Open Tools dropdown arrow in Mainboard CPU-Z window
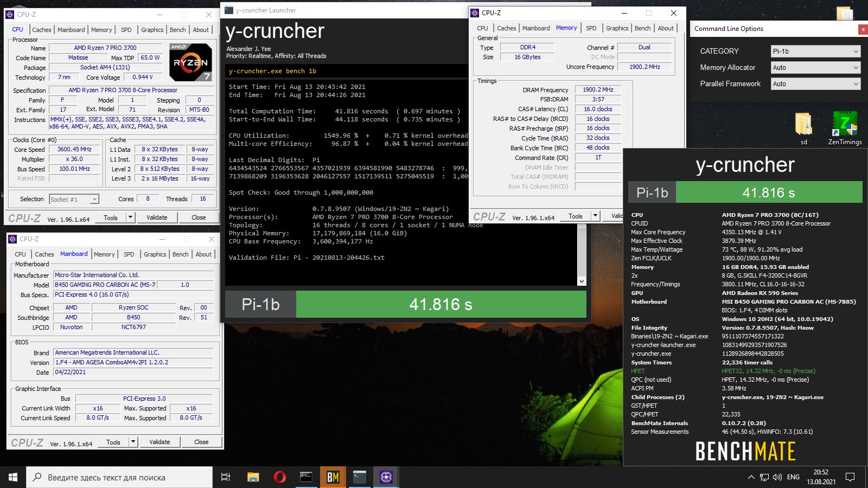This screenshot has height=488, width=868. [x=133, y=442]
